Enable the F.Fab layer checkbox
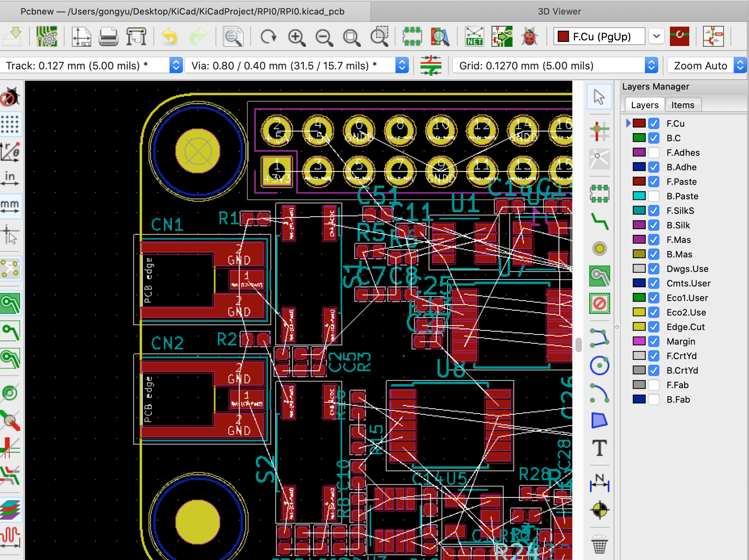749x560 pixels. coord(654,385)
